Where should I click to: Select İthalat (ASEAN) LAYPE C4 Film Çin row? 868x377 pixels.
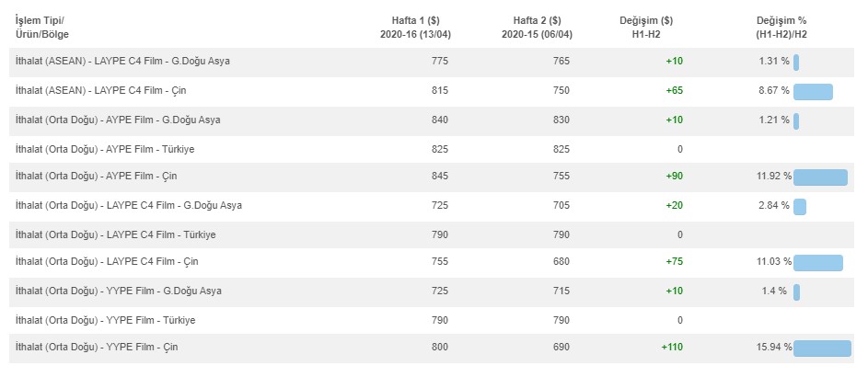431,91
